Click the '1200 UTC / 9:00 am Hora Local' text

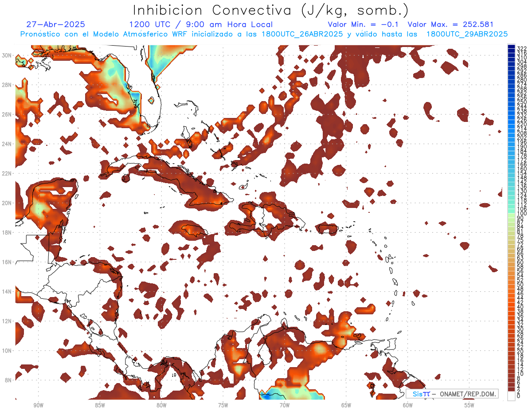(201, 24)
